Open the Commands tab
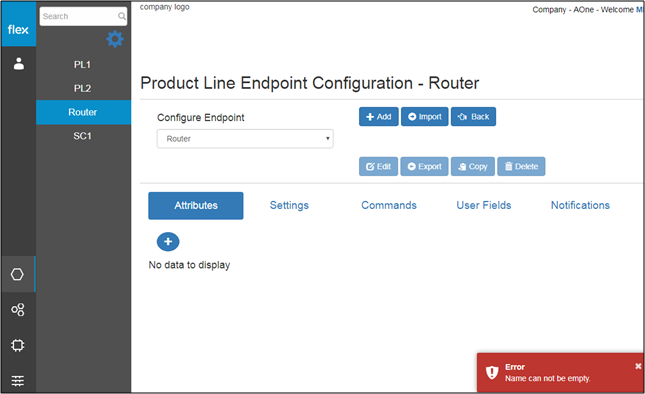The image size is (645, 394). tap(389, 205)
